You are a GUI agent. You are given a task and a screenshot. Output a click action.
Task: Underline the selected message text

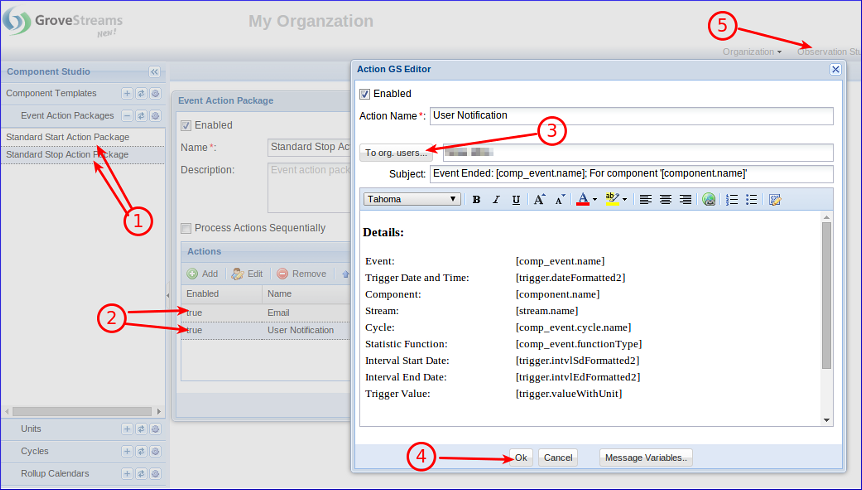coord(516,199)
